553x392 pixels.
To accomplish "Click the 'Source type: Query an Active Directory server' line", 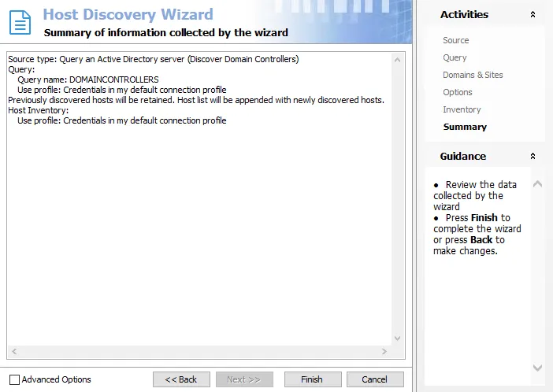I will tap(154, 59).
